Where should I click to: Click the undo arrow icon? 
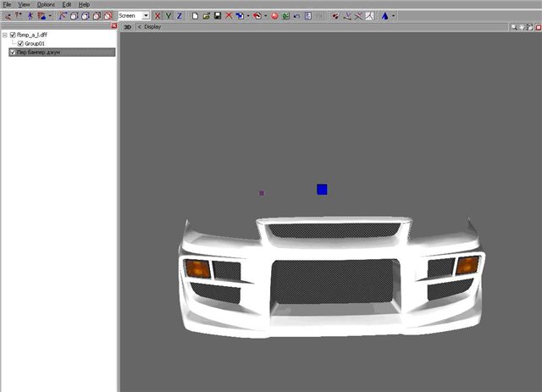tap(297, 16)
